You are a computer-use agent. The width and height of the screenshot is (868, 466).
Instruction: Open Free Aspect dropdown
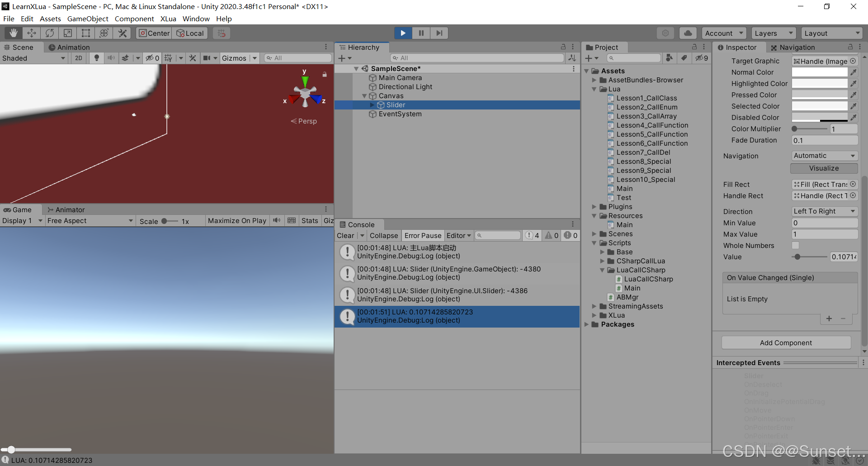(x=90, y=221)
